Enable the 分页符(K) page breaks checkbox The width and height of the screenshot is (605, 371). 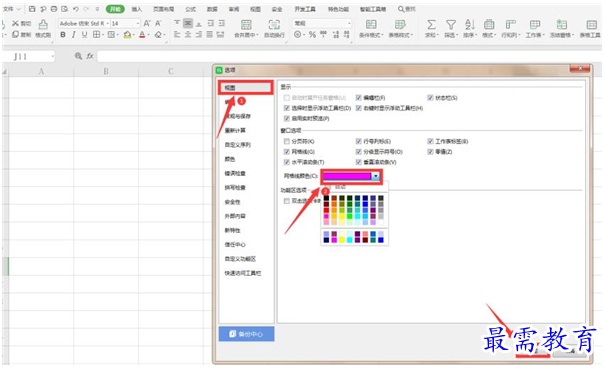287,142
